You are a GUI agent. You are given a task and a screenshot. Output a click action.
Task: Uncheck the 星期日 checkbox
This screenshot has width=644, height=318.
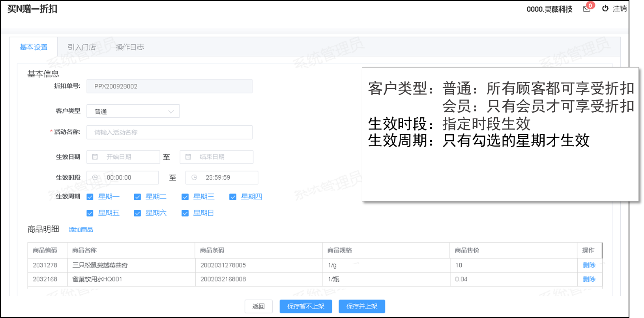coord(185,213)
